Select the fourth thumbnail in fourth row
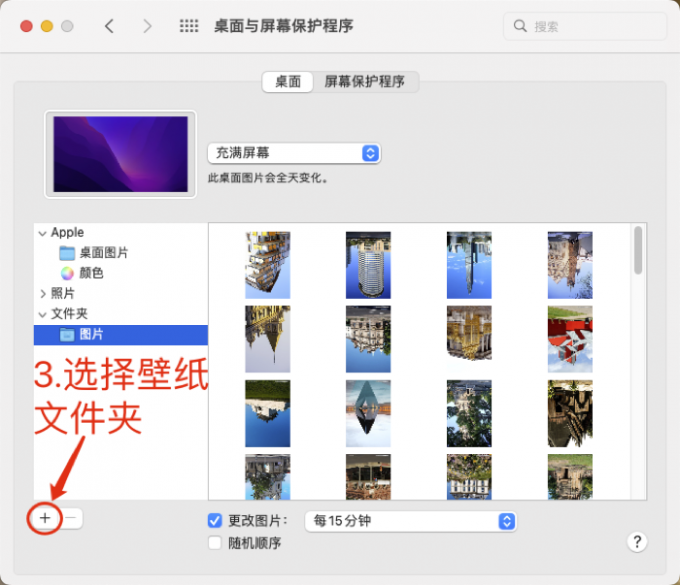 coord(570,477)
